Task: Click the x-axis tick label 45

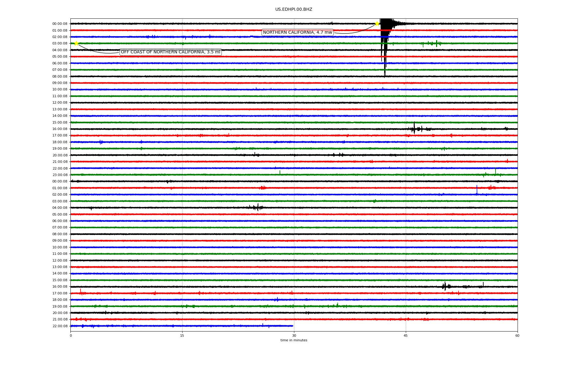Action: pyautogui.click(x=406, y=335)
